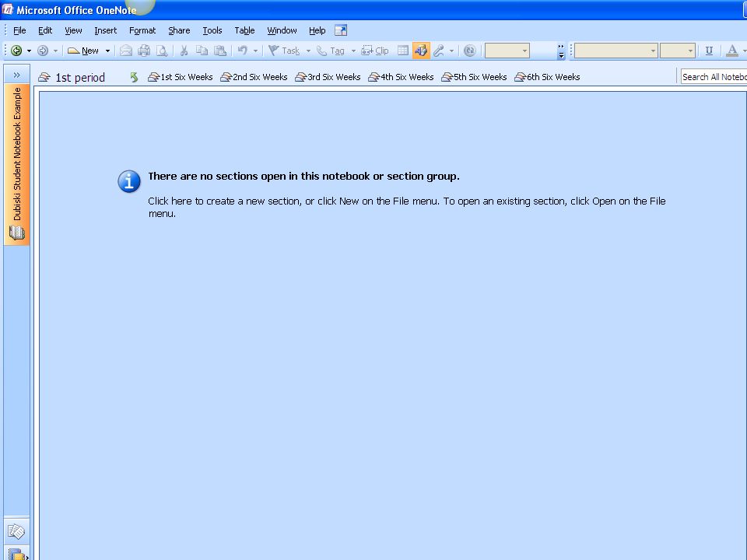
Task: Click the OneNote title bar application icon
Action: [x=8, y=9]
